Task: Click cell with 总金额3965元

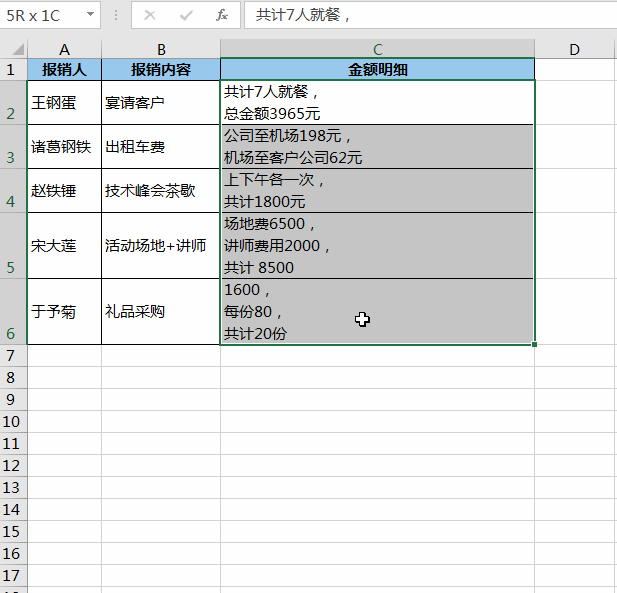Action: tap(377, 103)
